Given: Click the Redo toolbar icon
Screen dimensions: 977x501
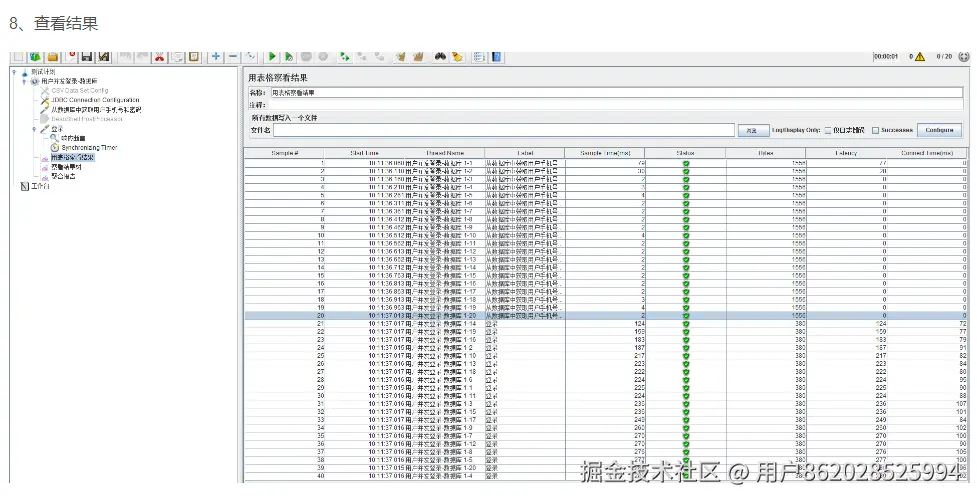Looking at the screenshot, I should pyautogui.click(x=143, y=57).
